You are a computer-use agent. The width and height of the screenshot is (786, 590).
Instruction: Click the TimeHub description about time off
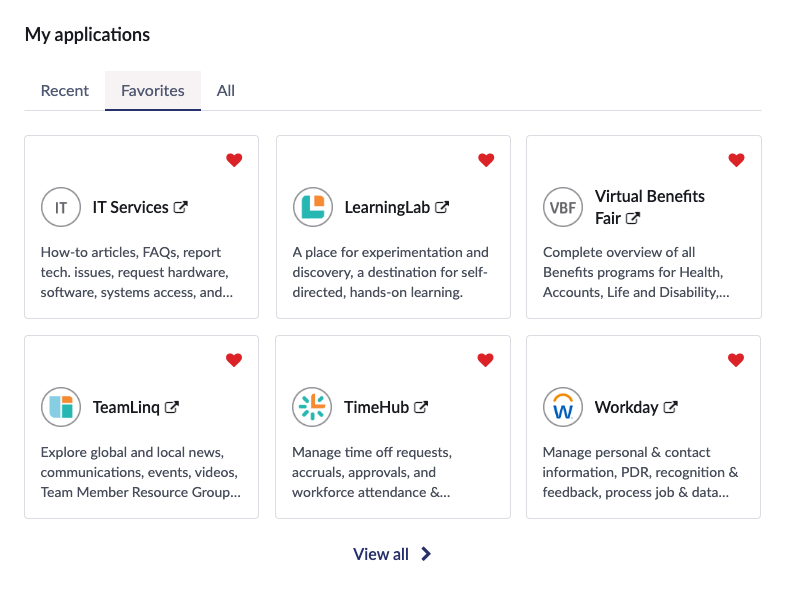click(x=372, y=472)
